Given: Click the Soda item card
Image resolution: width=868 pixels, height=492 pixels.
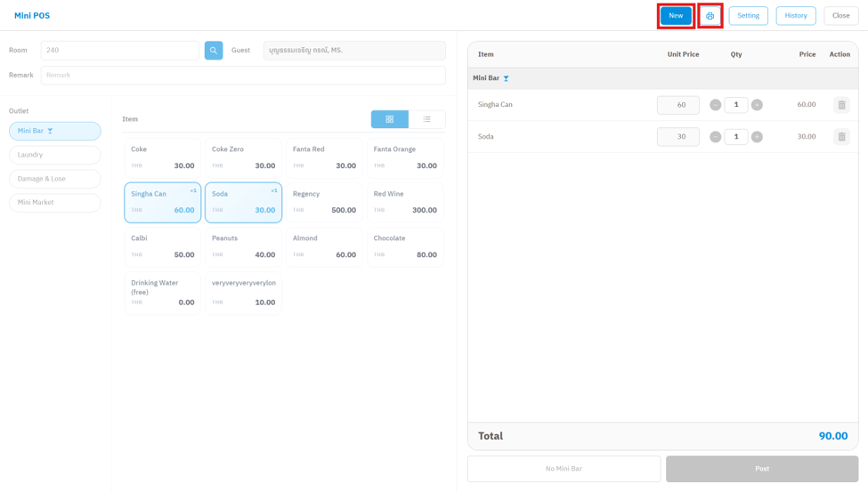Looking at the screenshot, I should [244, 203].
